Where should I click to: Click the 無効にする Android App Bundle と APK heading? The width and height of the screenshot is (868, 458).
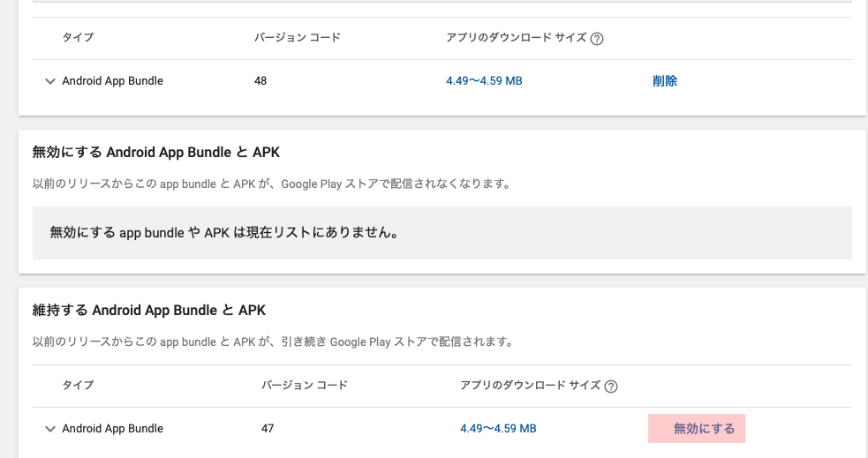point(155,152)
